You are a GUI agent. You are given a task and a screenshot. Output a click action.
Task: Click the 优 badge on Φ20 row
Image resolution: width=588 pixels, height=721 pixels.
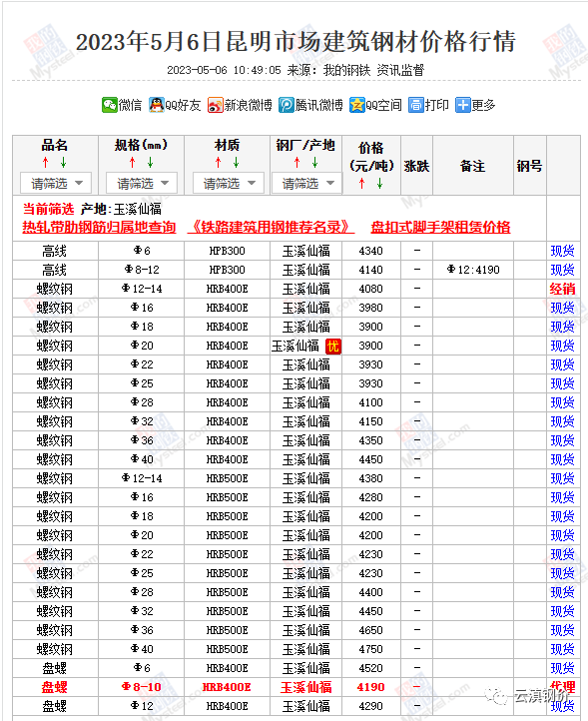(332, 346)
